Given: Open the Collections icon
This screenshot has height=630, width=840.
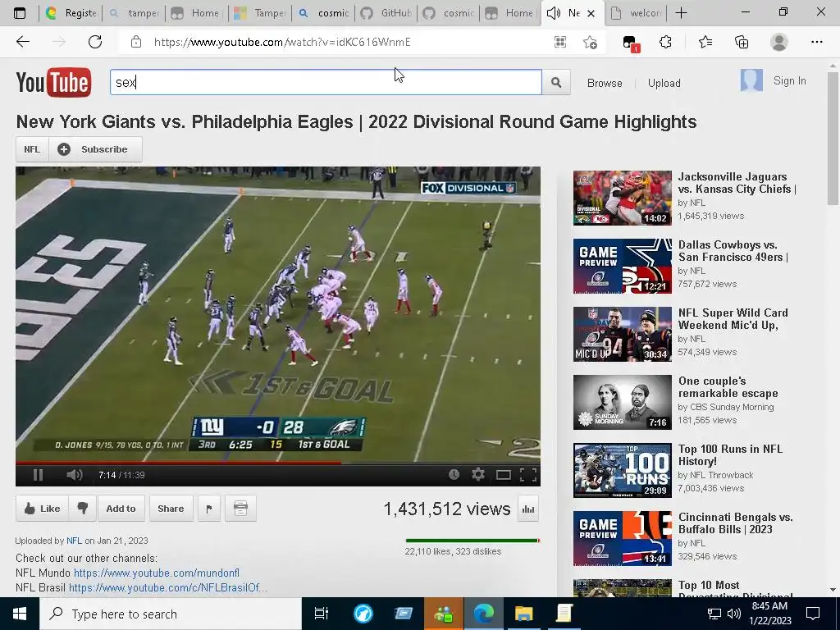Looking at the screenshot, I should click(x=742, y=42).
